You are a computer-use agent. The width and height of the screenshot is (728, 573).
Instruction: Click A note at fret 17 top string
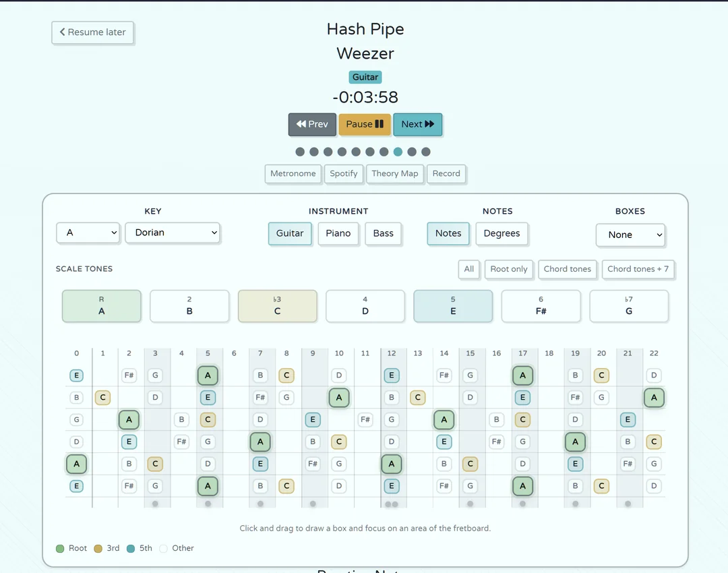(523, 375)
